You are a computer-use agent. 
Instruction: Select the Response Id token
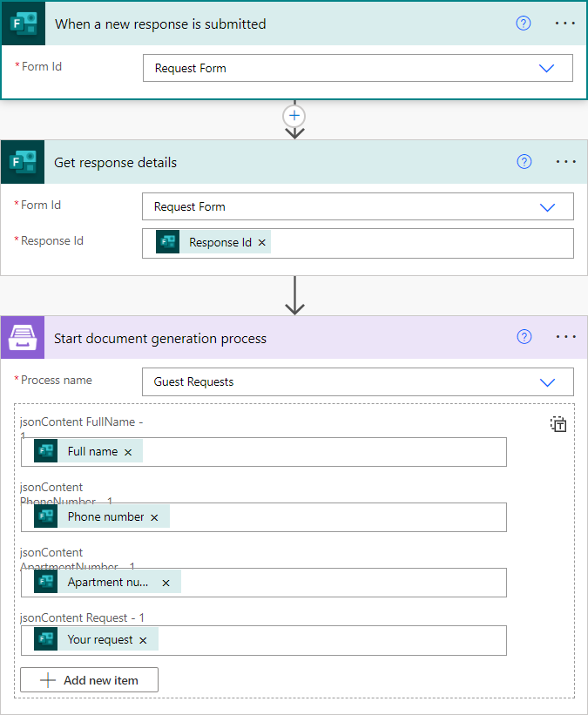pos(213,242)
